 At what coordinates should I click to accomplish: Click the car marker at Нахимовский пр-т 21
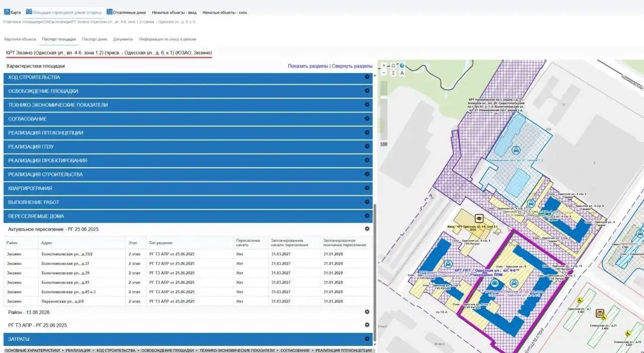515,150
